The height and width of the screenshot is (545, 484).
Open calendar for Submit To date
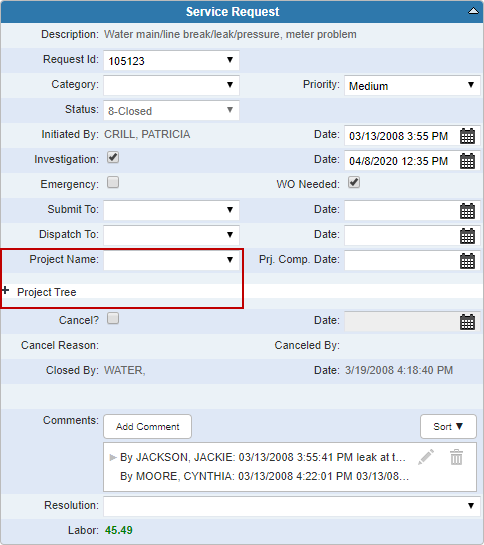tap(467, 211)
